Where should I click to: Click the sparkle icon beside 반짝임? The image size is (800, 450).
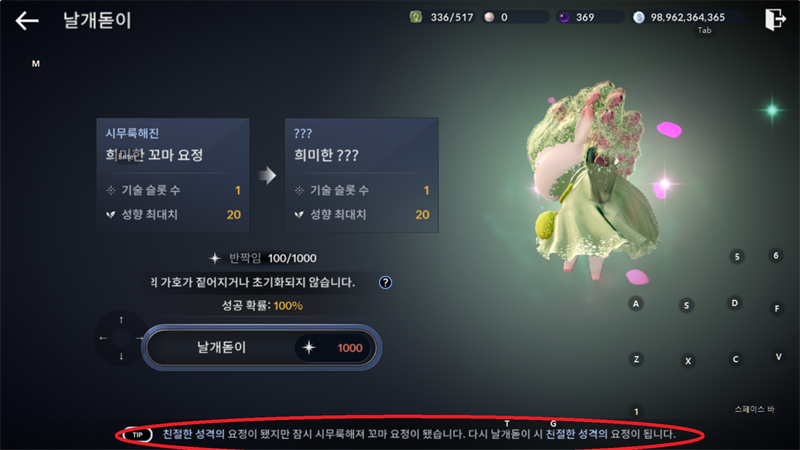pos(215,258)
